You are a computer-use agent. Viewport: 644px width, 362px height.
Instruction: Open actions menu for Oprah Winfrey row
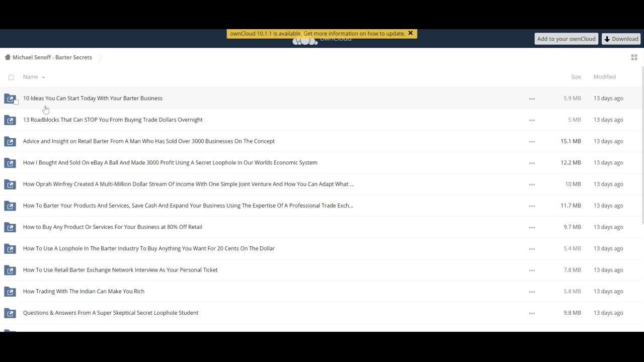[x=532, y=185]
